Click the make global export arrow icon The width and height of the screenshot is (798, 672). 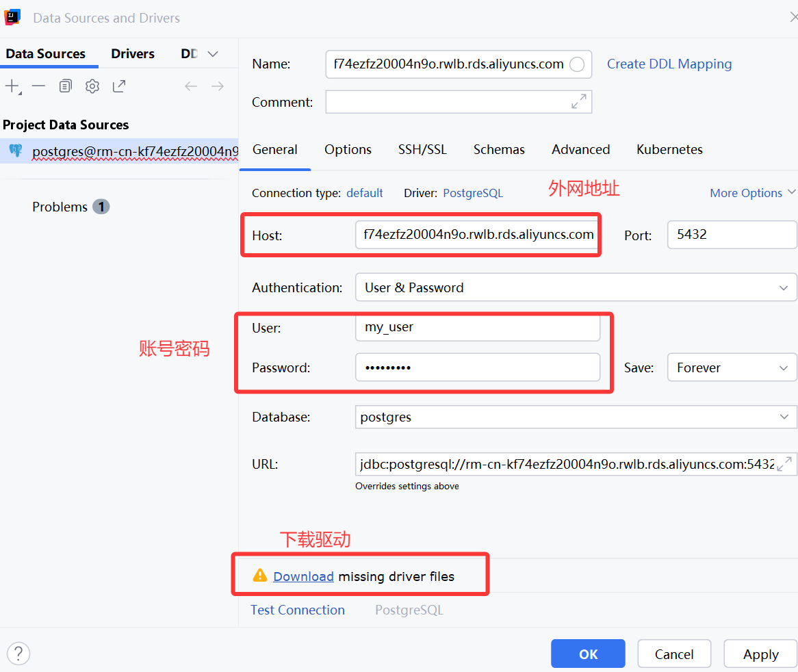[119, 86]
